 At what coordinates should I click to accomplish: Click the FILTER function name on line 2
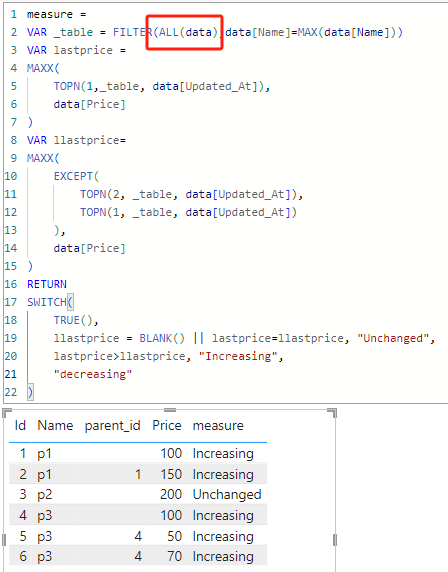pos(133,32)
